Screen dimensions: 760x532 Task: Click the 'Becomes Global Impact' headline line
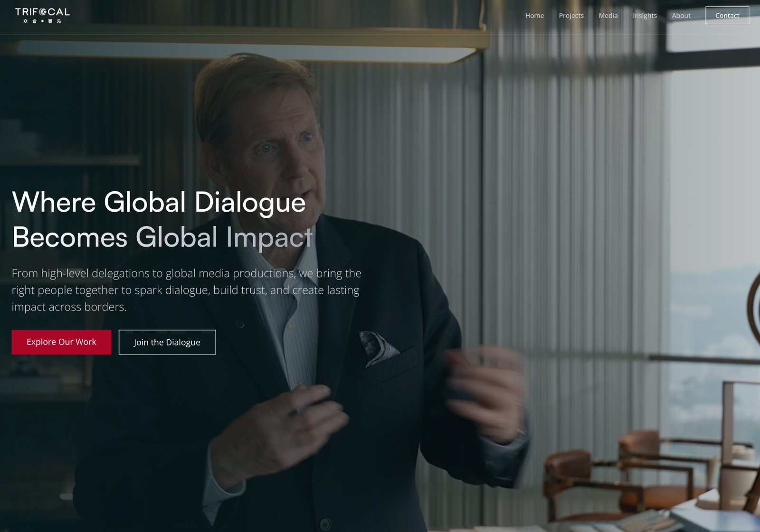pyautogui.click(x=162, y=237)
